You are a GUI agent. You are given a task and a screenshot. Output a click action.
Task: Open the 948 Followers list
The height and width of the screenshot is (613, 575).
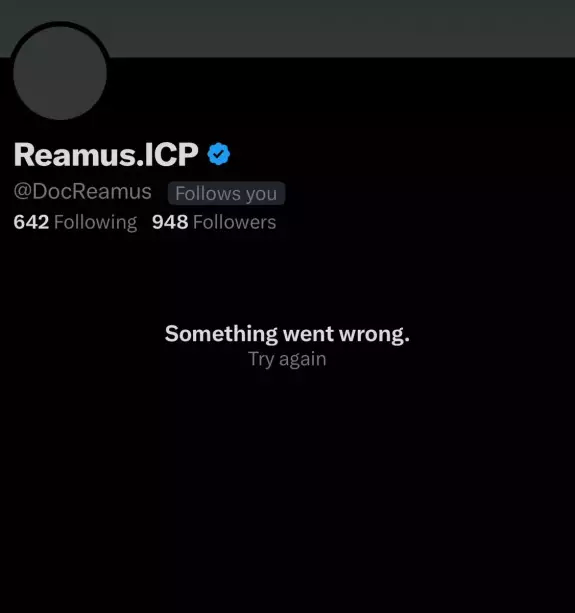pyautogui.click(x=214, y=222)
